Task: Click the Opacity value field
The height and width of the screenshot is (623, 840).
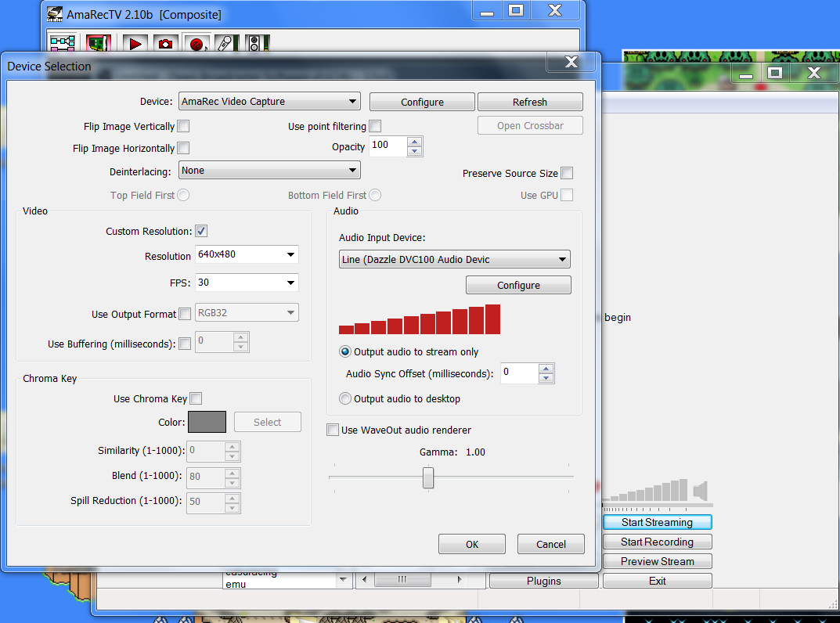Action: pos(388,146)
